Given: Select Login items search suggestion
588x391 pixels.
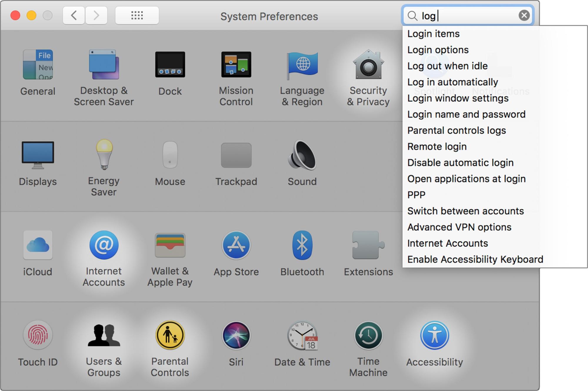Looking at the screenshot, I should pos(433,34).
